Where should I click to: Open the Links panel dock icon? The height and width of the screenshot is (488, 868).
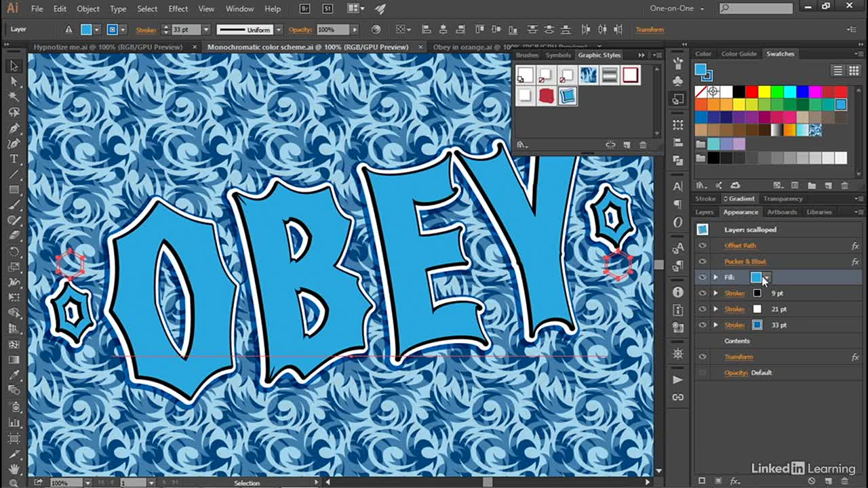pos(677,397)
